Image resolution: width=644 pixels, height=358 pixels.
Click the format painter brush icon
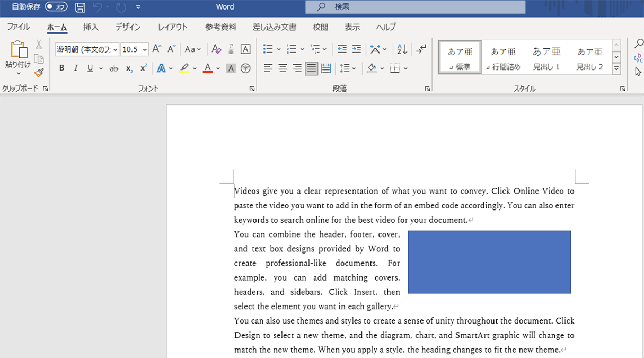(39, 73)
